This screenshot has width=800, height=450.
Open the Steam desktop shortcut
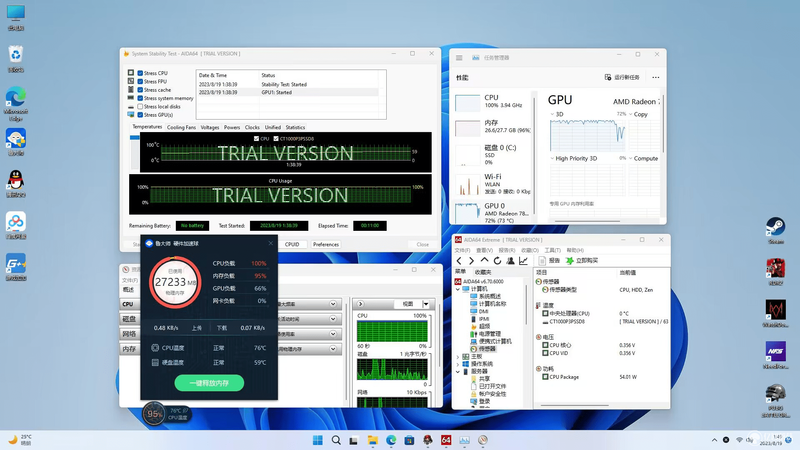pos(776,230)
